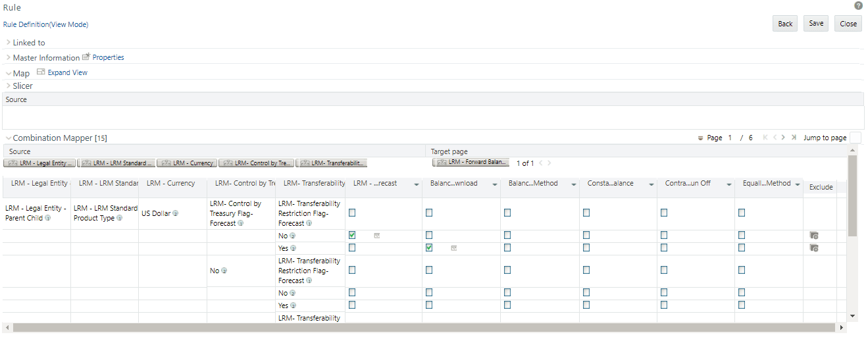Click the Exclude icon in the first Yes row
The height and width of the screenshot is (343, 868).
click(814, 248)
